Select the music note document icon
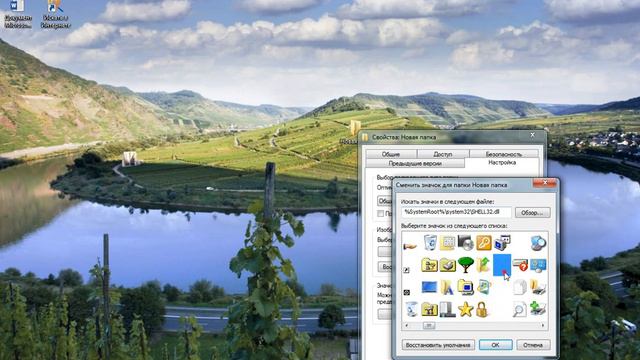Viewport: 640px width, 360px height. point(484,287)
